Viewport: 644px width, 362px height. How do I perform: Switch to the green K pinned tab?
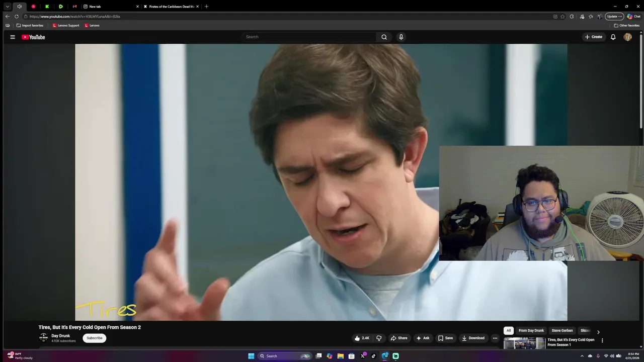tap(47, 7)
